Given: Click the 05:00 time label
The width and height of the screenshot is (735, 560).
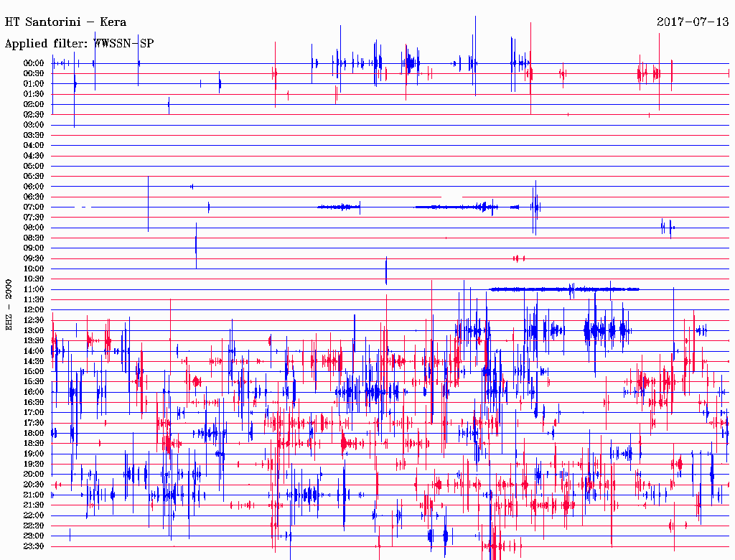Looking at the screenshot, I should [x=33, y=166].
